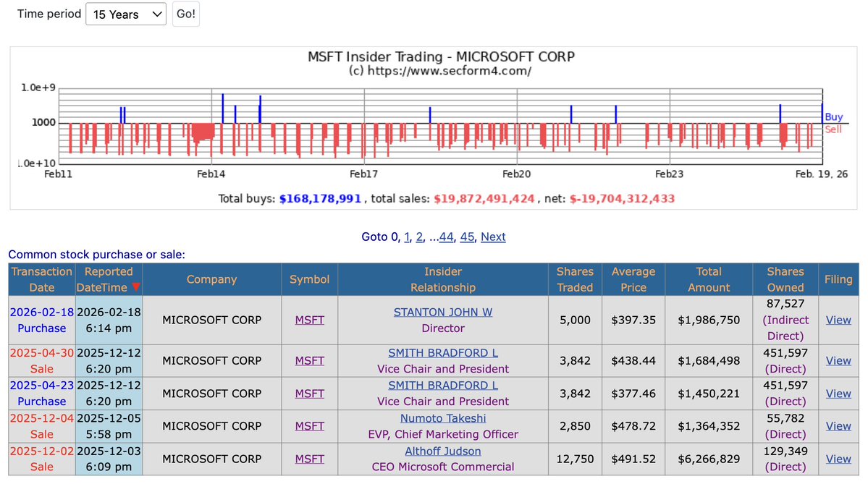Go to page 1 of transactions
The height and width of the screenshot is (484, 868).
click(407, 237)
